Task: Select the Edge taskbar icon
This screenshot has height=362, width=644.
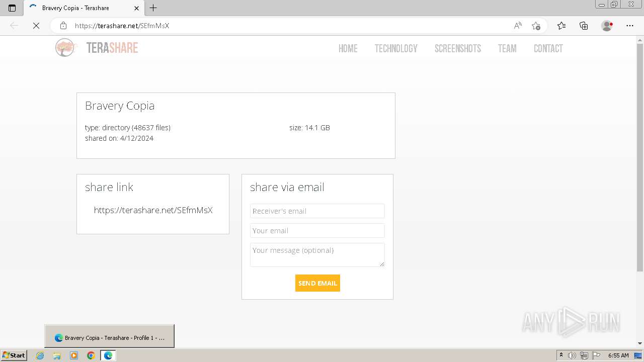Action: [x=108, y=355]
